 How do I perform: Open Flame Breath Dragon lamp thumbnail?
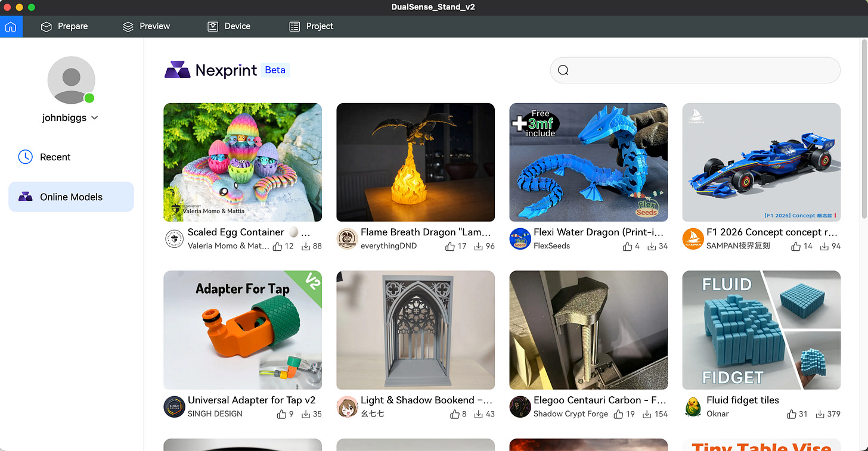click(x=416, y=162)
